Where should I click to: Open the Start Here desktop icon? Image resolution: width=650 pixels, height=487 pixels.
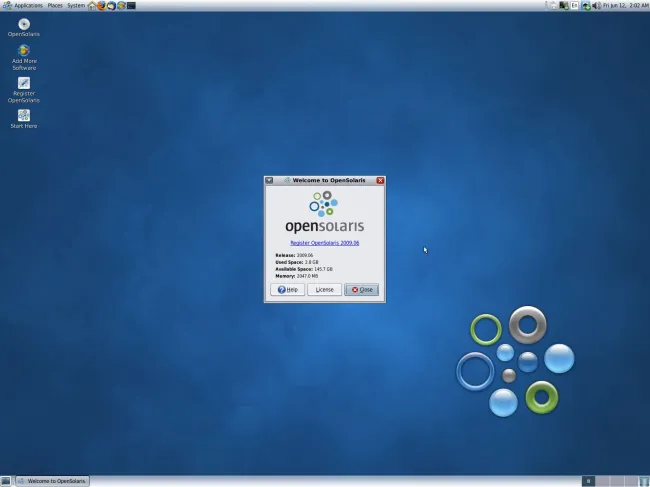(24, 116)
